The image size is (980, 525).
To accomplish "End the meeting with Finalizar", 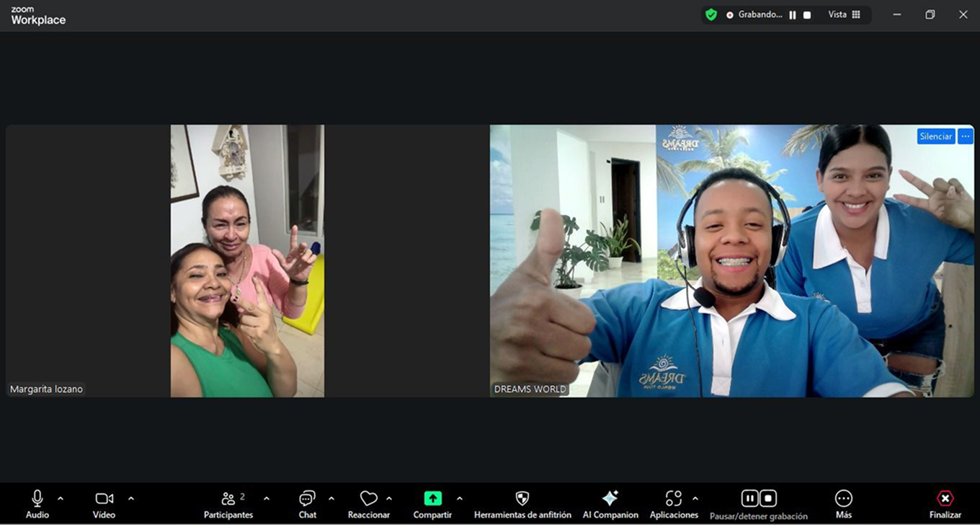I will tap(945, 503).
